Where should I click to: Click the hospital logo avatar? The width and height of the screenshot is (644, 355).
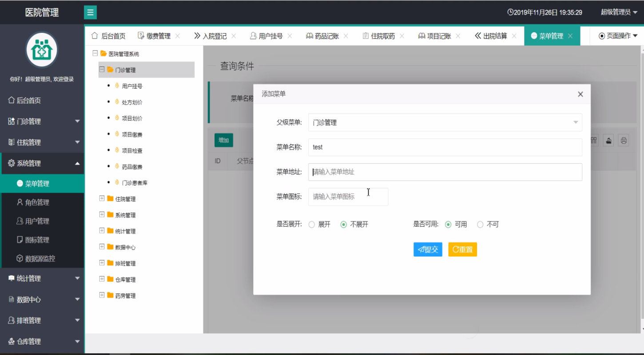pos(42,50)
